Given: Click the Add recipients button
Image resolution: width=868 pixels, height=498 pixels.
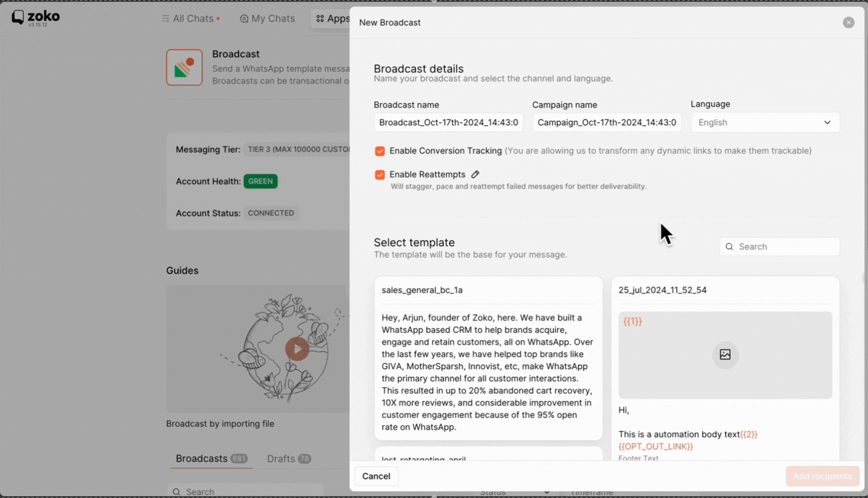Looking at the screenshot, I should coord(822,476).
